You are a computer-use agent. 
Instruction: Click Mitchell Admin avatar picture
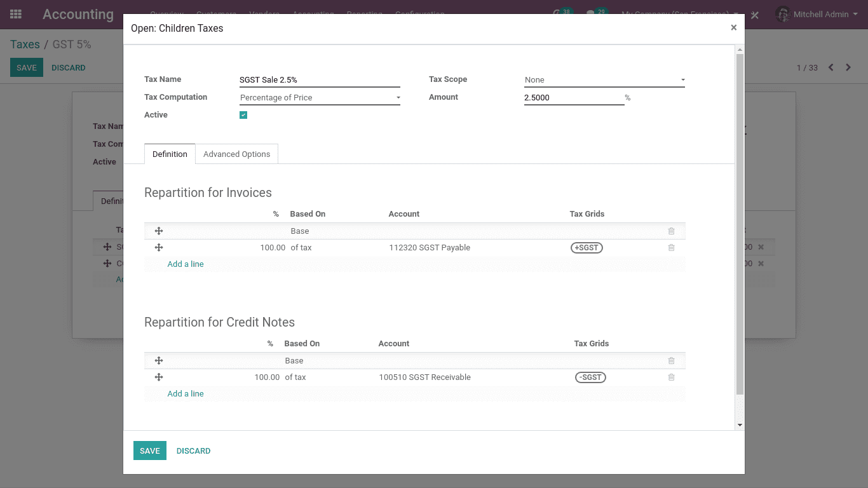click(x=783, y=14)
